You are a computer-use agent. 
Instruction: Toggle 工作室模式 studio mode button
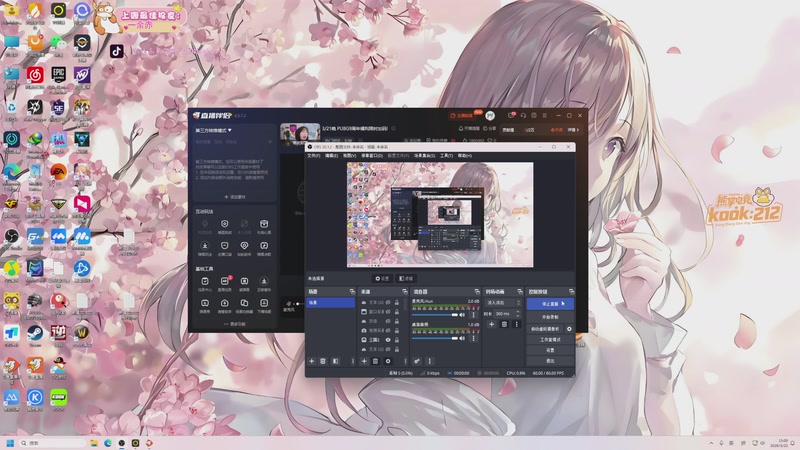(x=550, y=340)
